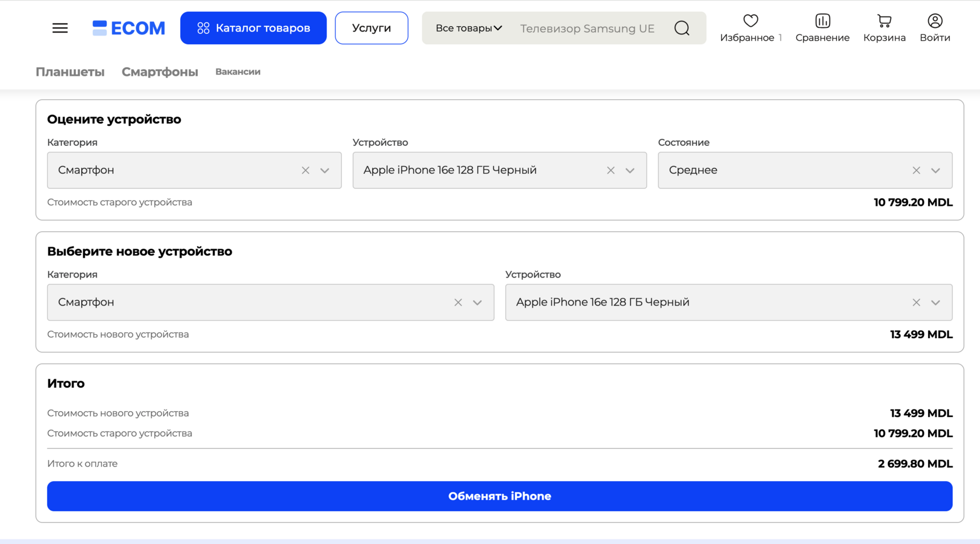980x544 pixels.
Task: Clear new Устройство iPhone 16e selection
Action: tap(916, 303)
